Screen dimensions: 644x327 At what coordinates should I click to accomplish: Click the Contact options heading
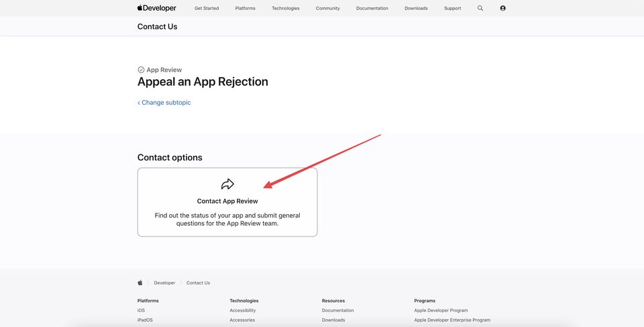pos(170,158)
